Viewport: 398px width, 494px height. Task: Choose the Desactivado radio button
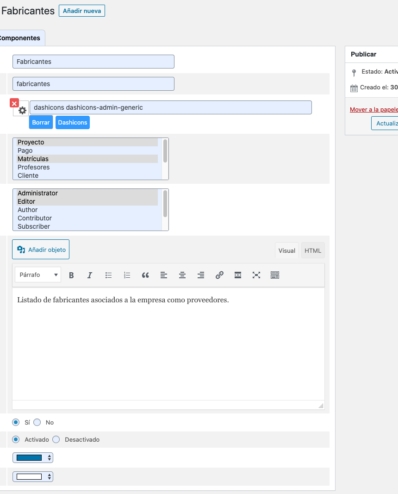[x=56, y=440]
